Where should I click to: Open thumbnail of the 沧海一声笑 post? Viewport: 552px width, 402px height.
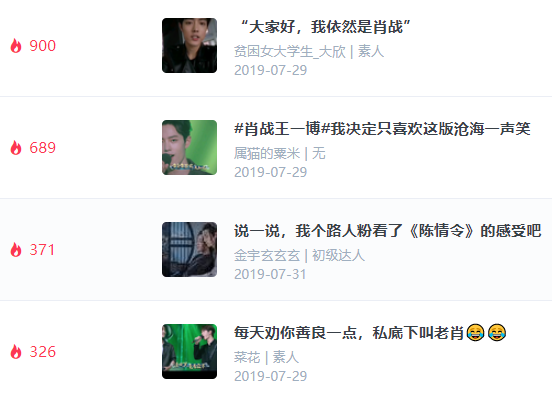(189, 147)
